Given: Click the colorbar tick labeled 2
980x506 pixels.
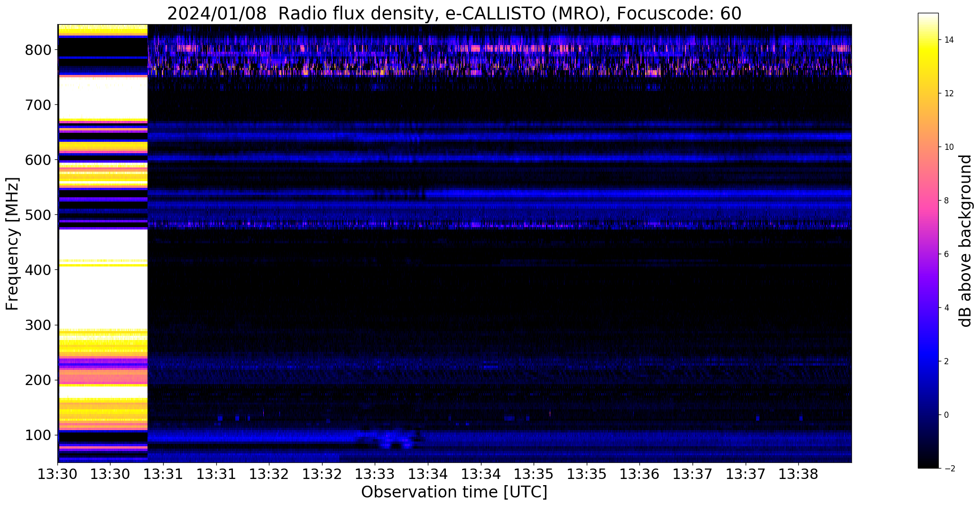Looking at the screenshot, I should click(x=946, y=361).
